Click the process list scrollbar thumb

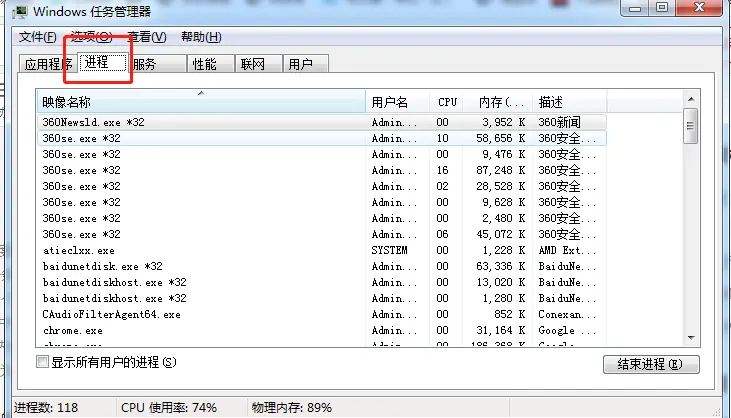tap(691, 126)
